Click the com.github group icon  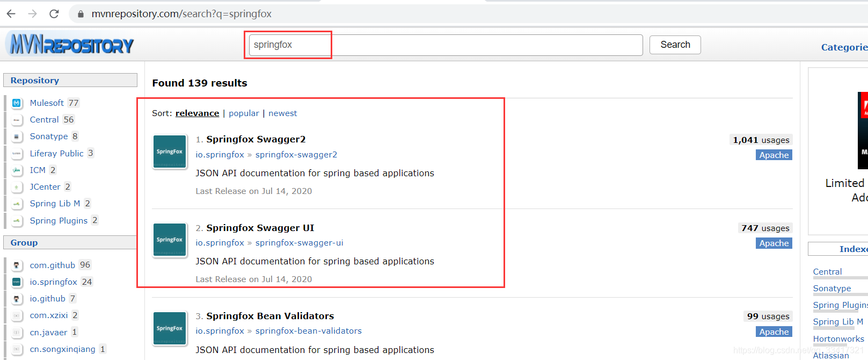click(17, 265)
